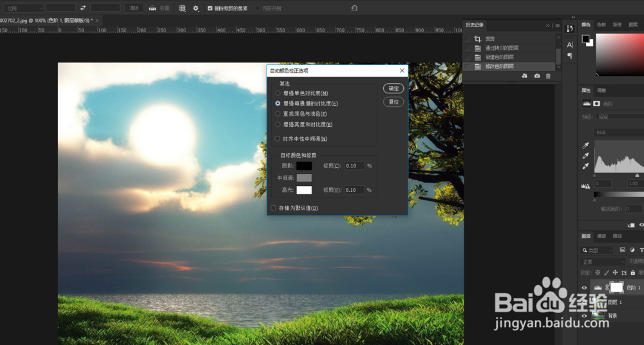The height and width of the screenshot is (345, 644).
Task: Open History panel collapsed icon in dock
Action: pyautogui.click(x=570, y=28)
